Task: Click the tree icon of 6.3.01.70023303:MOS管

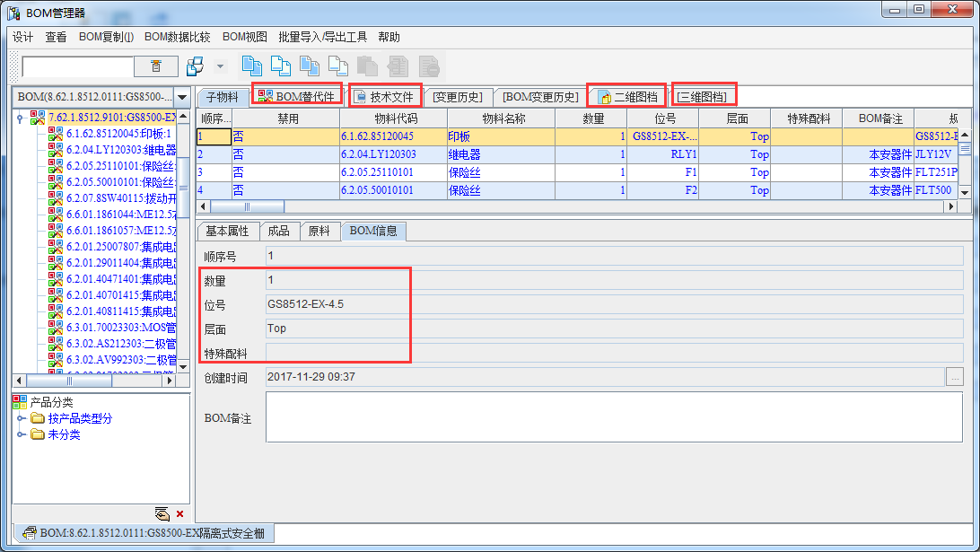Action: (x=56, y=327)
